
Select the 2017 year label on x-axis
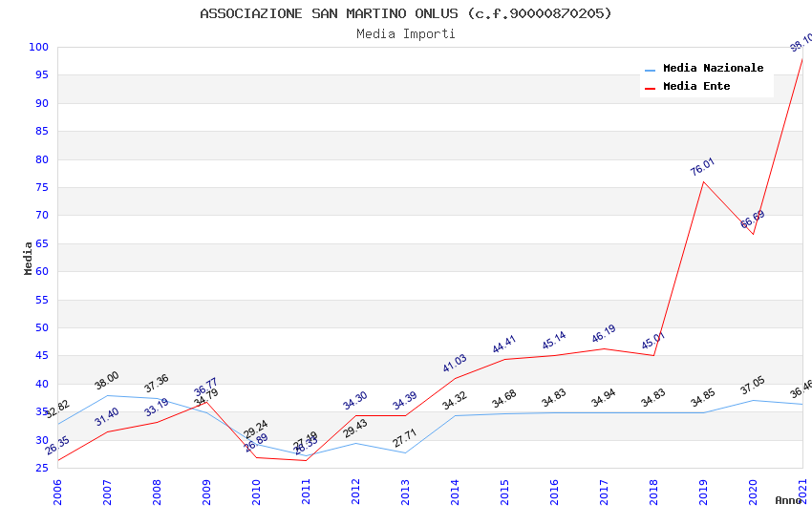[604, 492]
